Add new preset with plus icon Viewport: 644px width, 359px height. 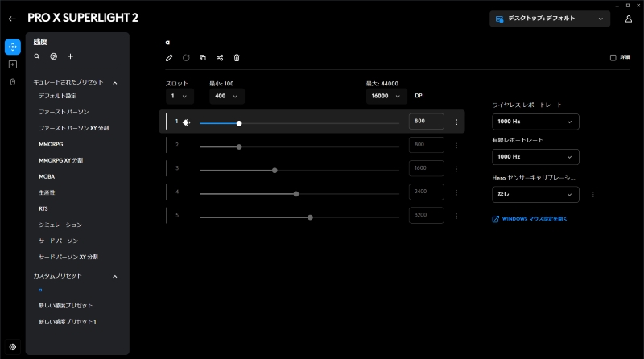click(x=70, y=56)
